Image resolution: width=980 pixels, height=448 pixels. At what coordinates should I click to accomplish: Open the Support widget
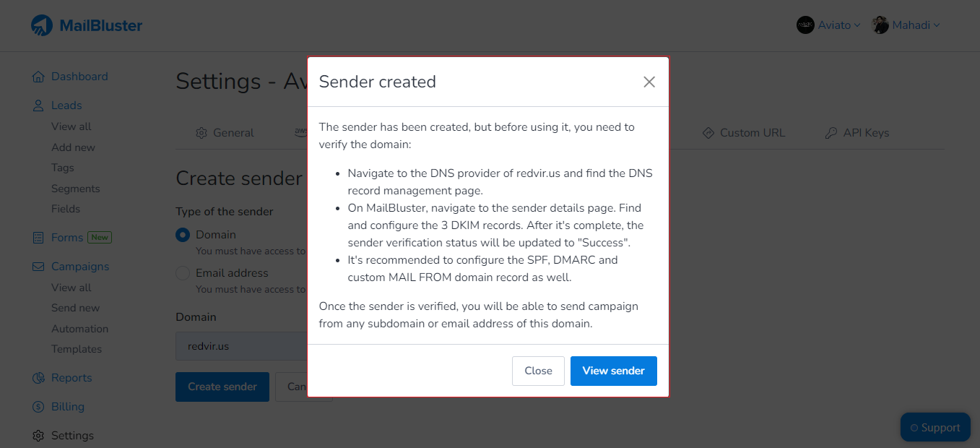pos(935,427)
